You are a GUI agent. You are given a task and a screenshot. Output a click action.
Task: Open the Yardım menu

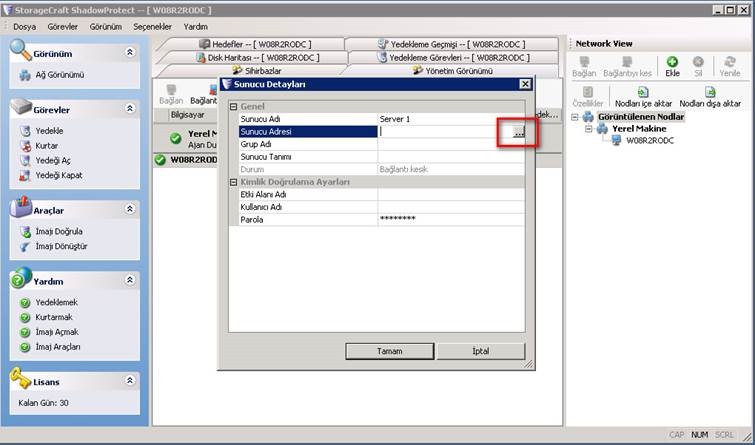(195, 27)
